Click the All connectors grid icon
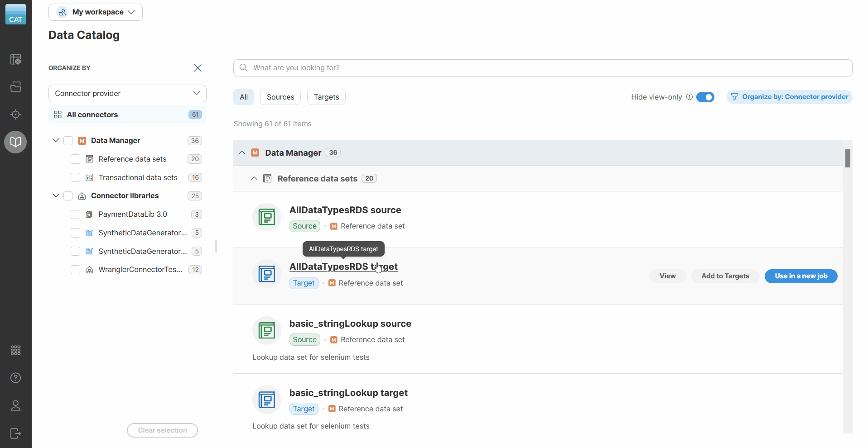The image size is (868, 448). point(58,115)
